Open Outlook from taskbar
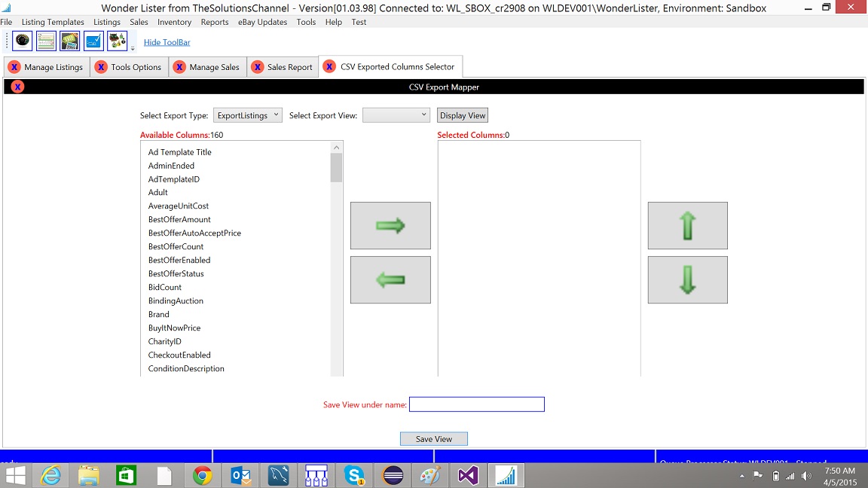Screen dimensions: 868x488 [240, 475]
